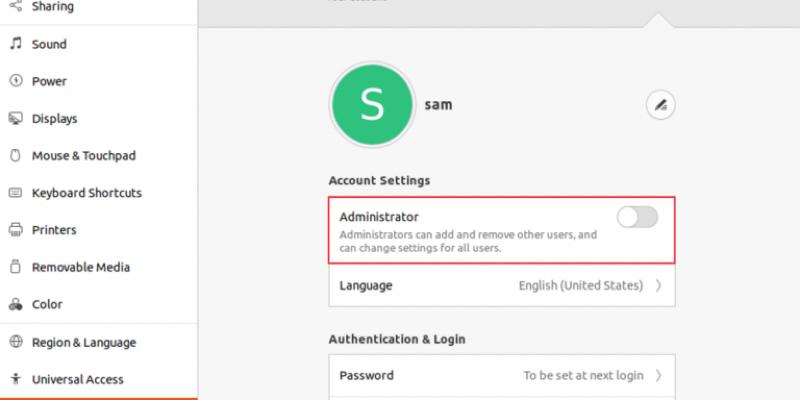Click the Displays monitor icon

pos(15,119)
